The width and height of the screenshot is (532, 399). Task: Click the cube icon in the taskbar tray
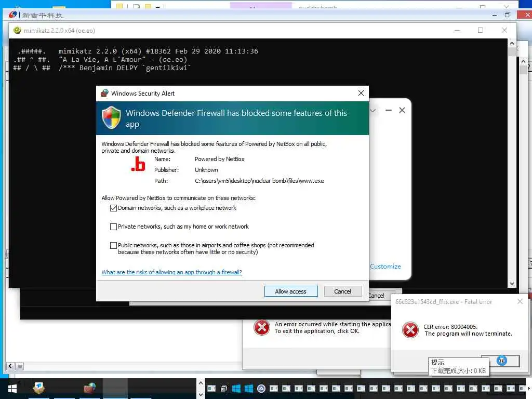[x=224, y=389]
